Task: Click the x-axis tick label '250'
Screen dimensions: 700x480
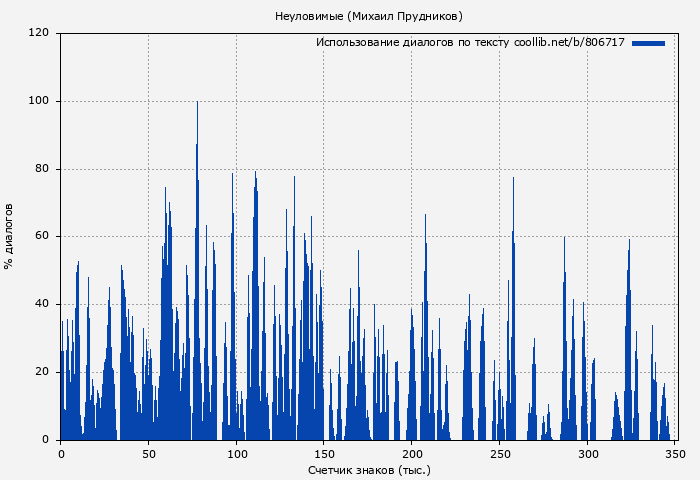Action: click(499, 452)
